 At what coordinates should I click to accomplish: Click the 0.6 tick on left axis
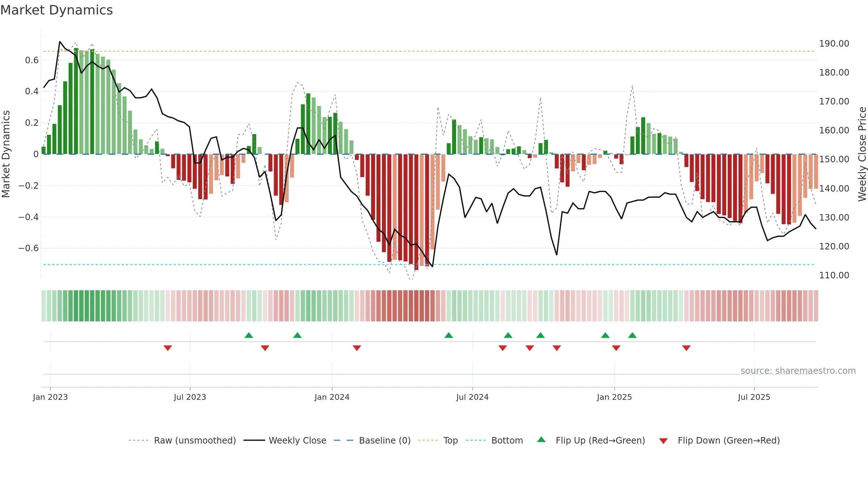(x=32, y=60)
